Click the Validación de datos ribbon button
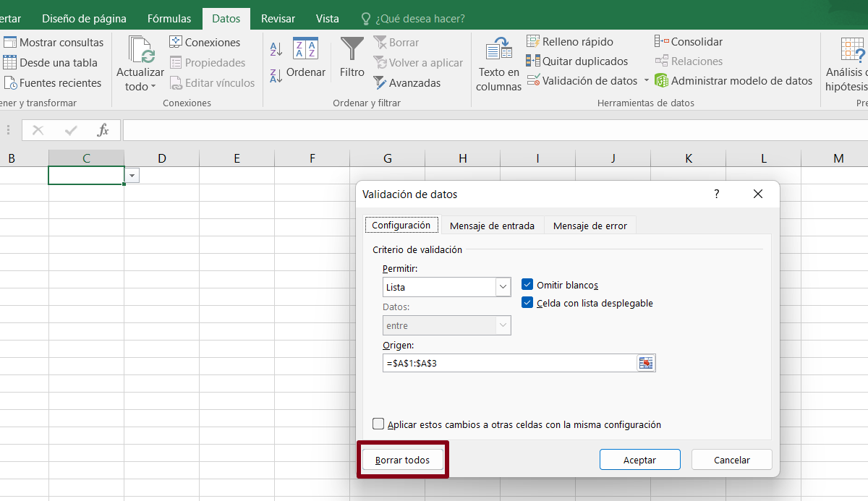The height and width of the screenshot is (501, 868). point(582,81)
